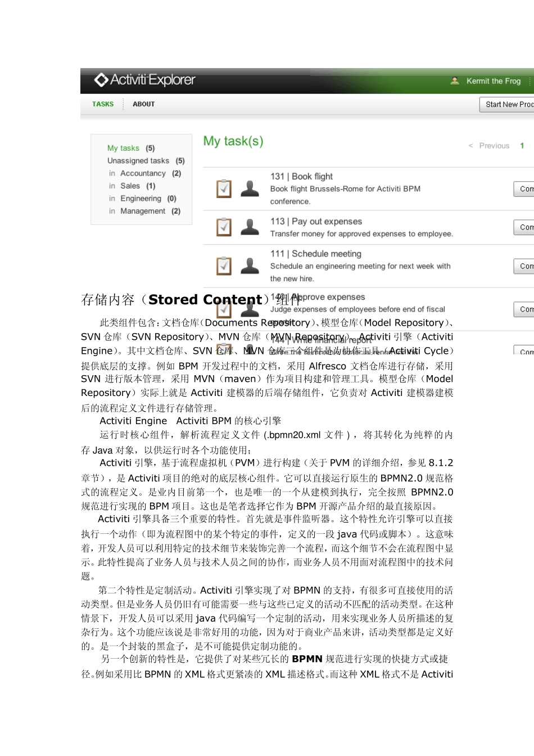Complete the Pay out expenses task
This screenshot has width=534, height=756.
(524, 227)
